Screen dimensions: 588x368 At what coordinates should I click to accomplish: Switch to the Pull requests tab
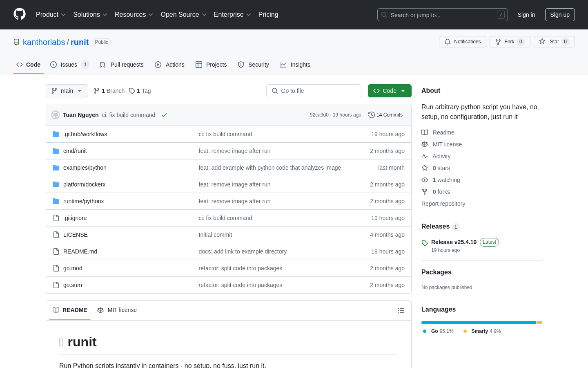pyautogui.click(x=122, y=65)
